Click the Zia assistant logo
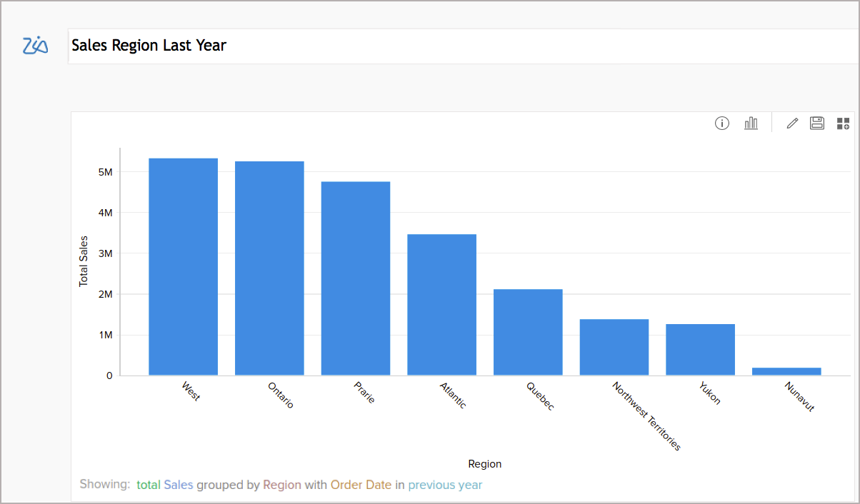860x504 pixels. tap(35, 45)
